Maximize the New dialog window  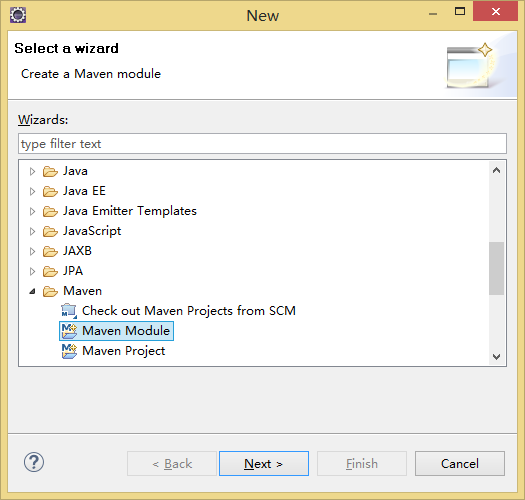tap(460, 12)
